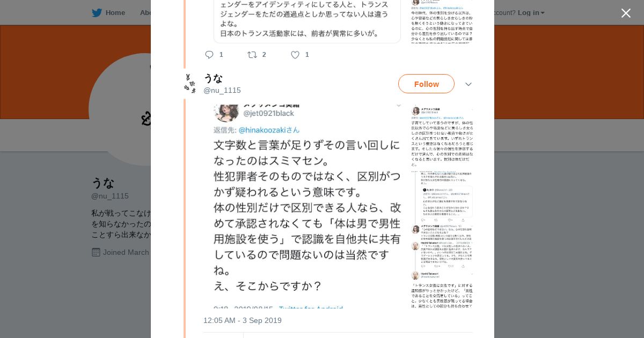Click the background profile name うな
This screenshot has width=644, height=338.
pyautogui.click(x=103, y=182)
